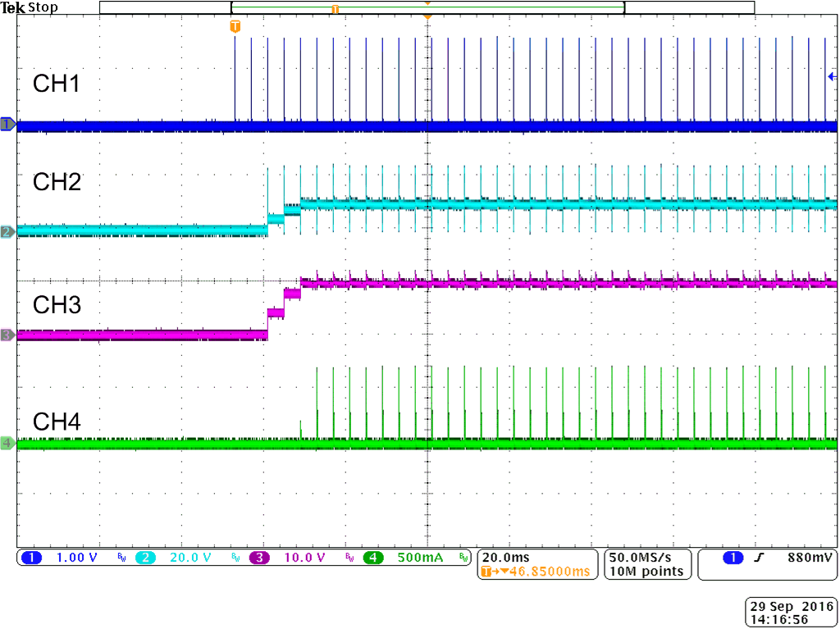Viewport: 840px width, 629px height.
Task: Click the Tek logo in the top corner
Action: tap(13, 7)
